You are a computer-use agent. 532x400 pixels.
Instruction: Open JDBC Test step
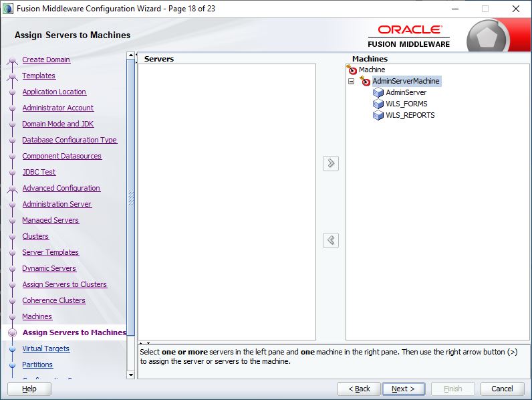[x=39, y=172]
